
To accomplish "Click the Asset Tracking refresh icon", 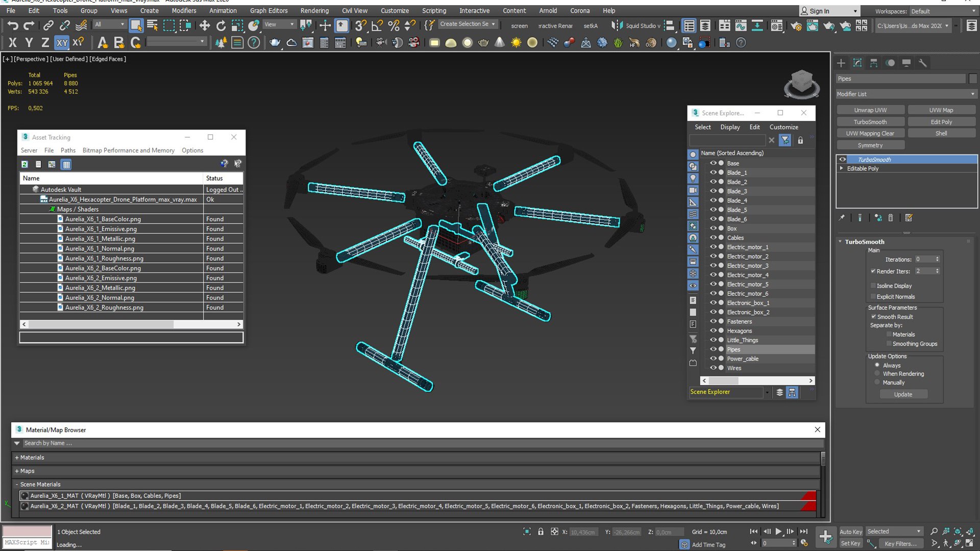I will pyautogui.click(x=24, y=164).
